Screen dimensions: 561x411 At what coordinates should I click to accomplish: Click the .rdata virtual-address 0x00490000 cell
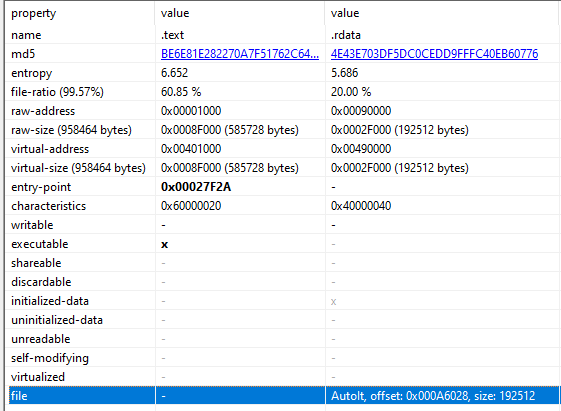(x=361, y=149)
